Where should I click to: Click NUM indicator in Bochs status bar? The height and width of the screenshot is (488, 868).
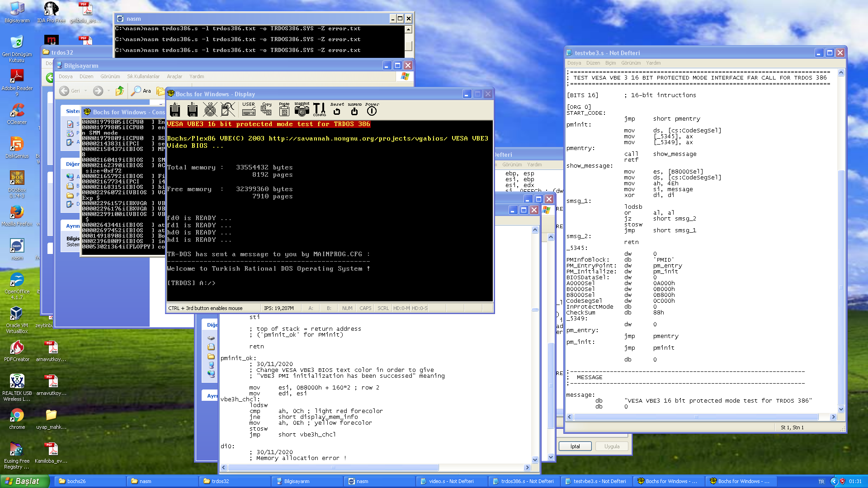click(x=347, y=308)
